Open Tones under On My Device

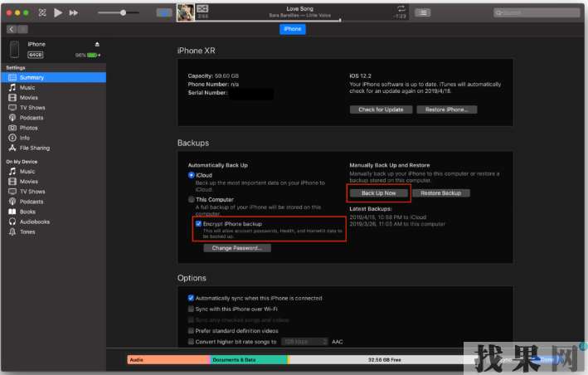tap(27, 231)
